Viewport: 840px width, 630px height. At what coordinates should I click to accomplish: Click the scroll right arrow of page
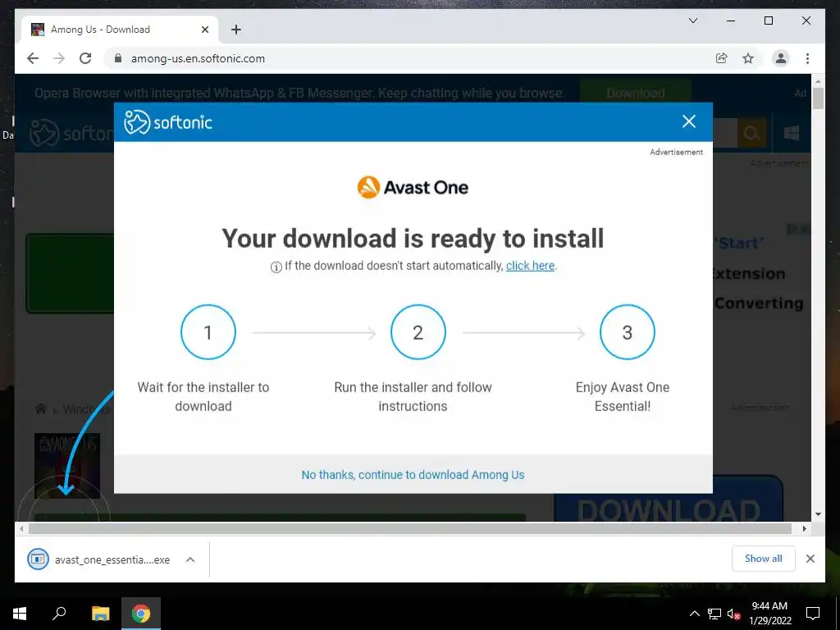(804, 529)
